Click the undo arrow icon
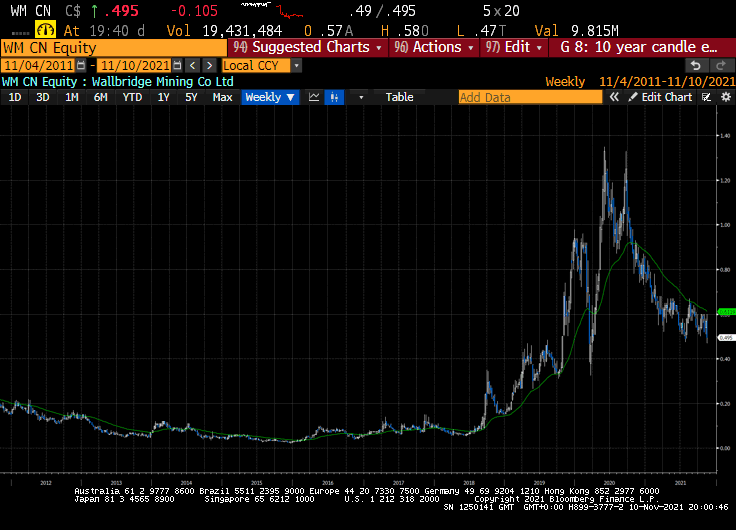Screen dimensions: 736x530 pos(696,65)
